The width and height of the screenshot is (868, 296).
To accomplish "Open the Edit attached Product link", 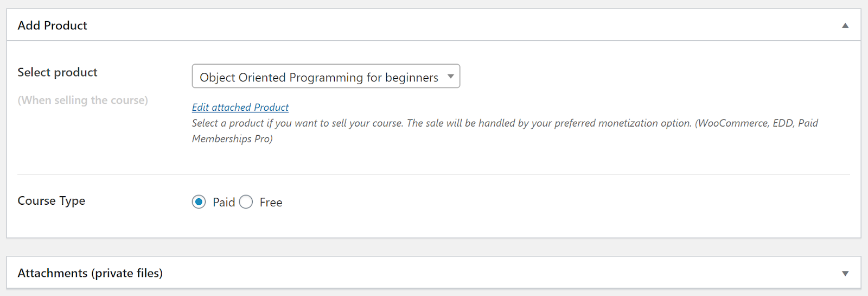I will point(240,108).
